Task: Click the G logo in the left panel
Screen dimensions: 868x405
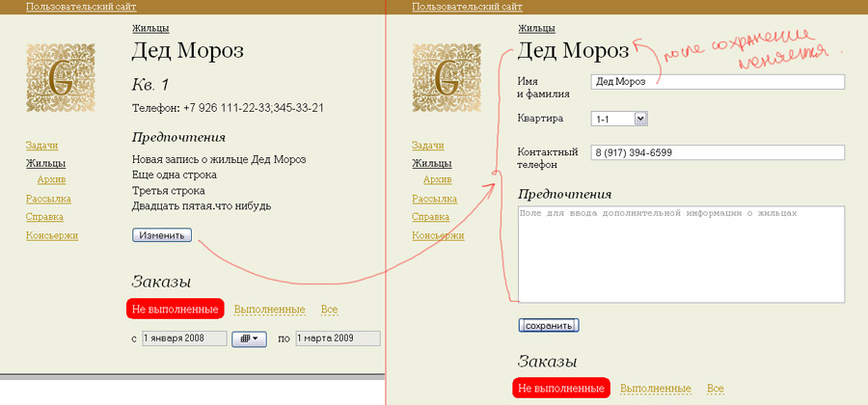Action: (x=60, y=78)
